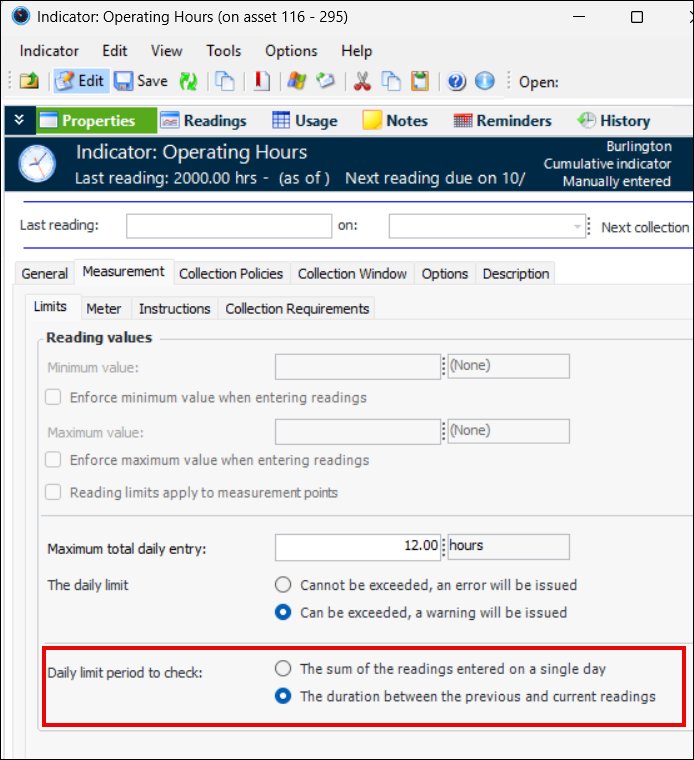Click the folder up-arrow toolbar icon
The image size is (694, 760).
click(29, 81)
